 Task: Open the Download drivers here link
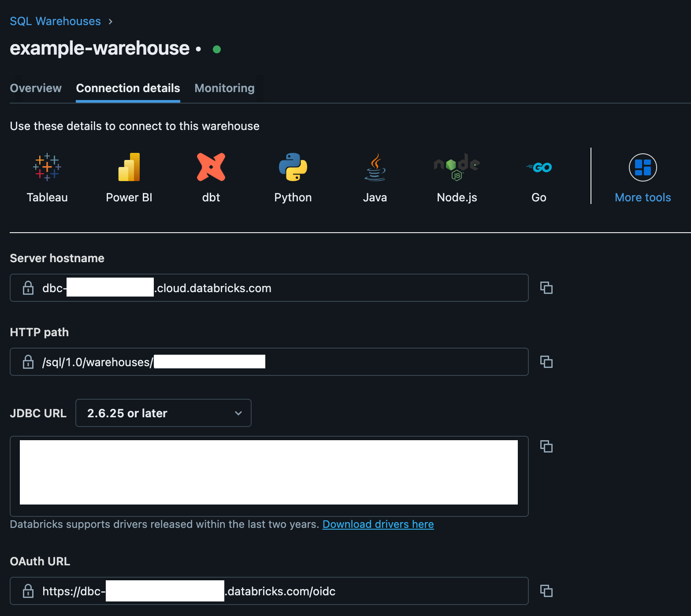pyautogui.click(x=378, y=524)
